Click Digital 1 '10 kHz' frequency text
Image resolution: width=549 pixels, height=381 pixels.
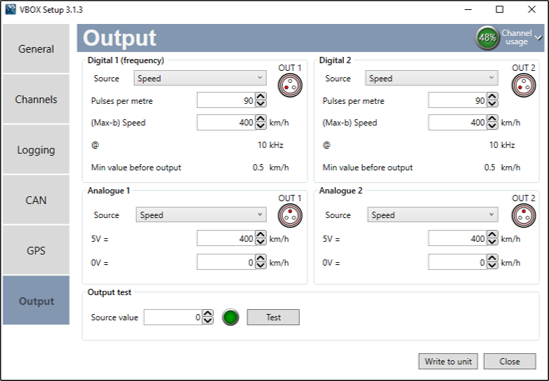[270, 145]
